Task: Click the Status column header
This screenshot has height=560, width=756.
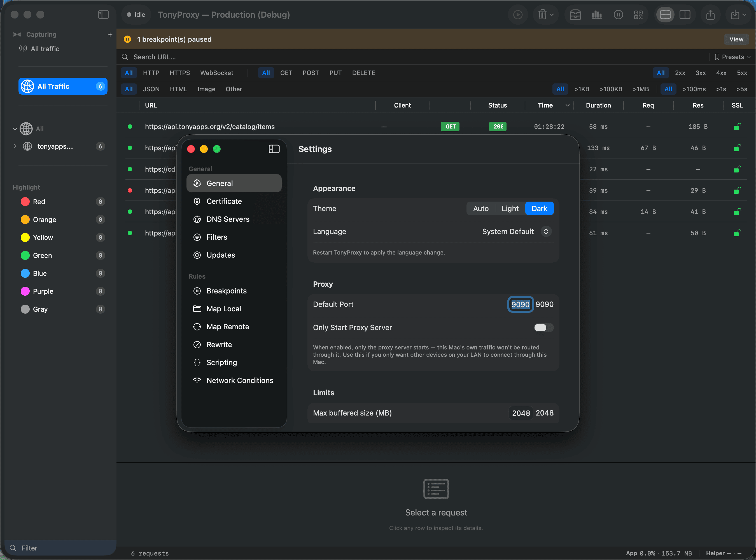Action: click(x=497, y=106)
